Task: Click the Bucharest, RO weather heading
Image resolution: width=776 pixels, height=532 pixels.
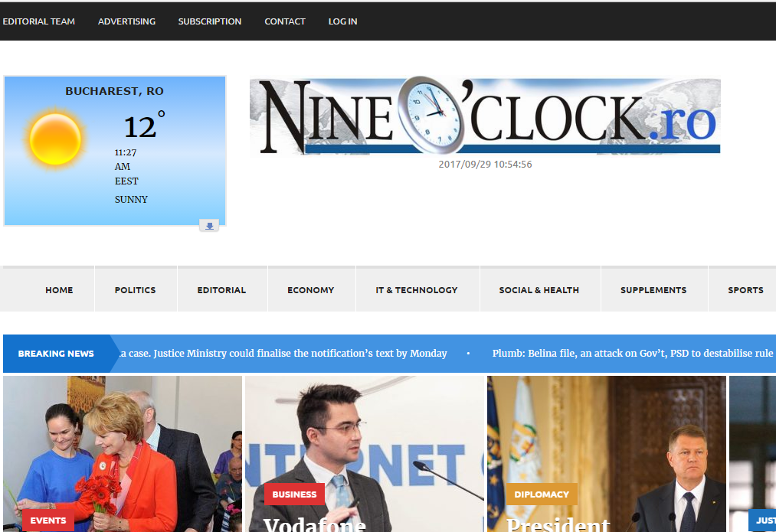Action: [x=114, y=91]
